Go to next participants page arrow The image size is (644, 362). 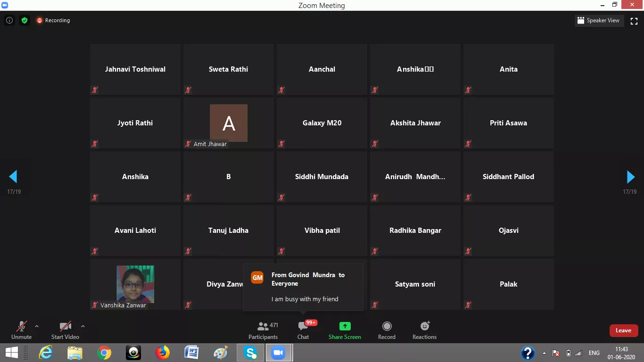[x=630, y=177]
